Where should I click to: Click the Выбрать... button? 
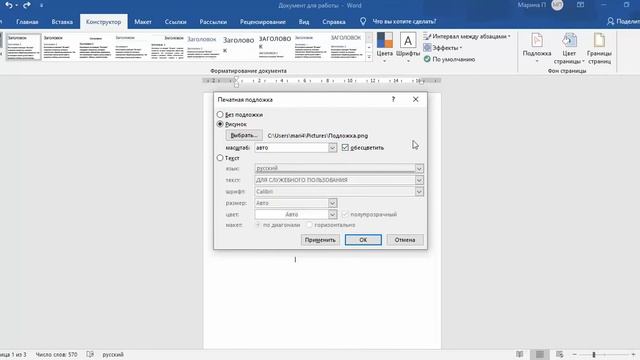pyautogui.click(x=244, y=135)
